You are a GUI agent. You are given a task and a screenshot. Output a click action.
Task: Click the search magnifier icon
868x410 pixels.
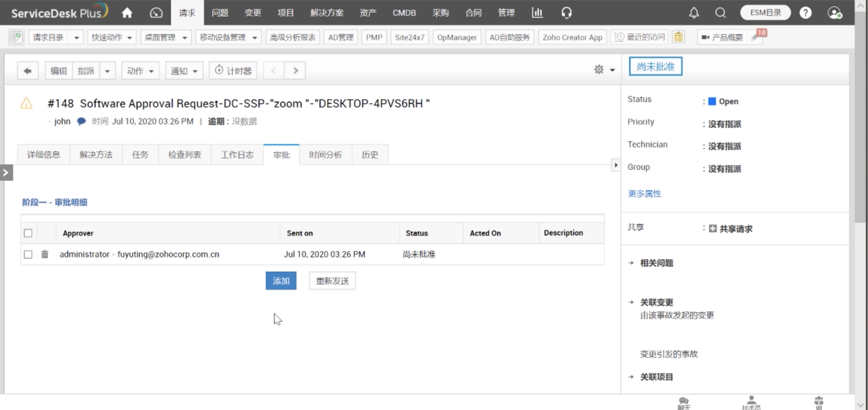[x=720, y=13]
